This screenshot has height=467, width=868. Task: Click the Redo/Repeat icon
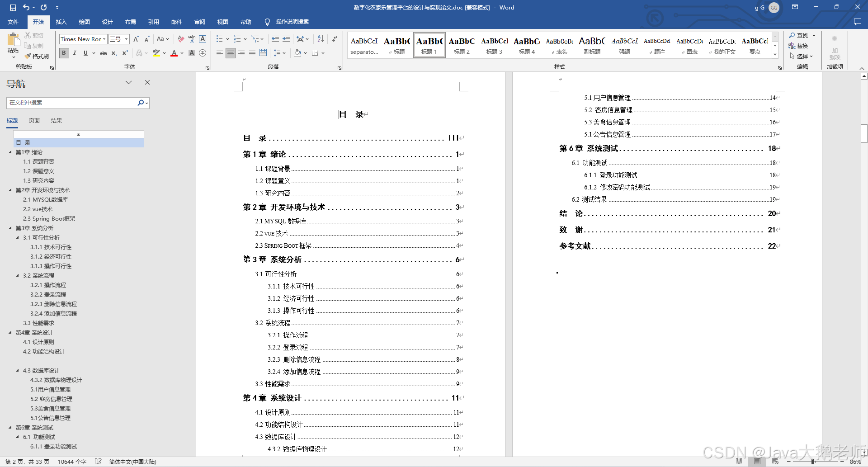pos(44,7)
